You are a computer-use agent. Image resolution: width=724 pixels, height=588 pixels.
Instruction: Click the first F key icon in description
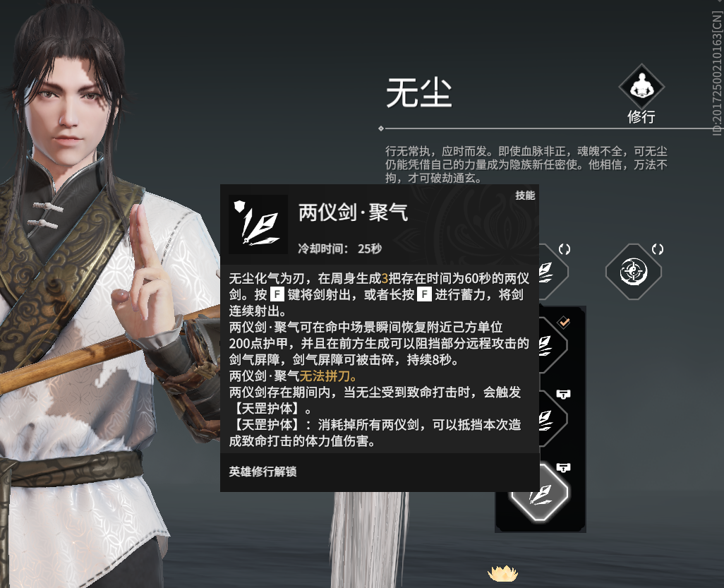277,294
